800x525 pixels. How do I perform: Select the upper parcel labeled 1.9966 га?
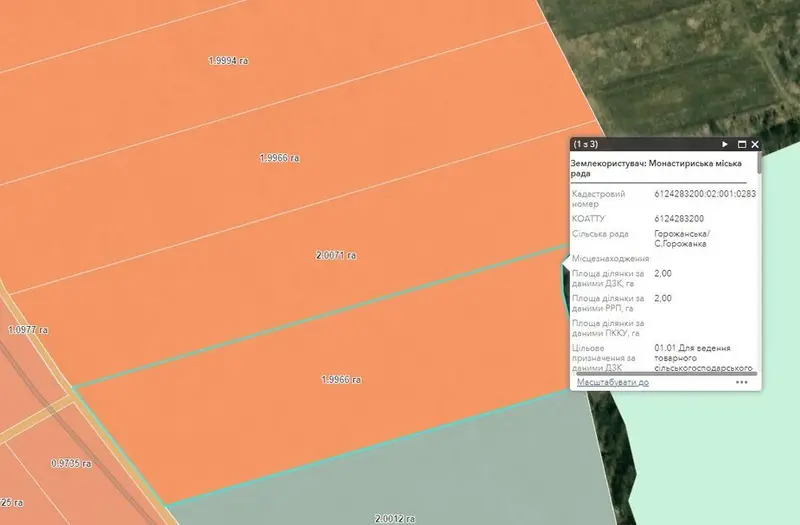click(279, 158)
